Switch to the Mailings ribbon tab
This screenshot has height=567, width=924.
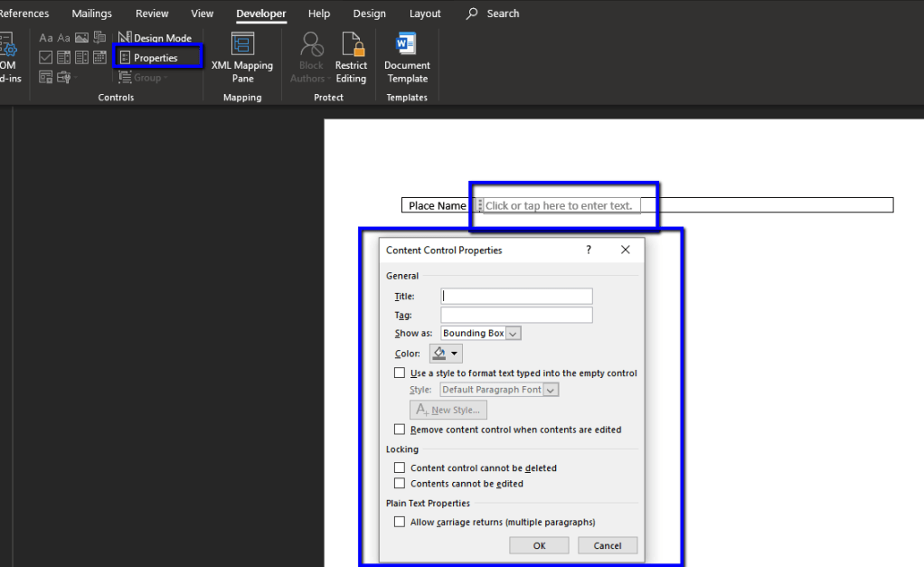(x=91, y=14)
